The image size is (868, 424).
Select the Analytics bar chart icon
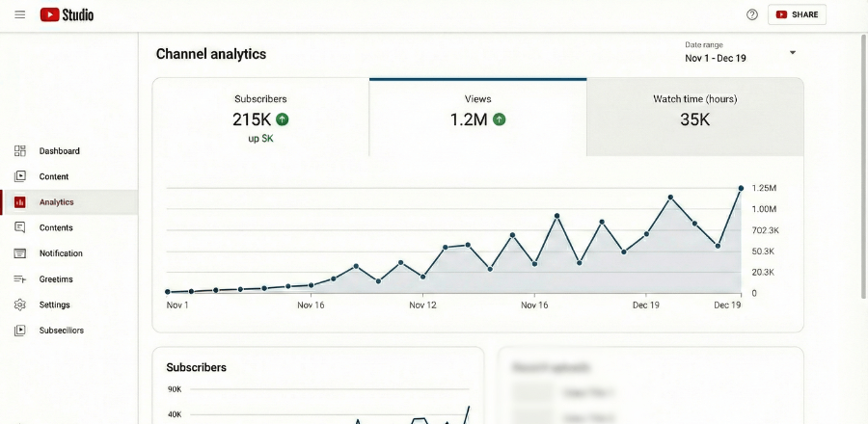(x=19, y=202)
